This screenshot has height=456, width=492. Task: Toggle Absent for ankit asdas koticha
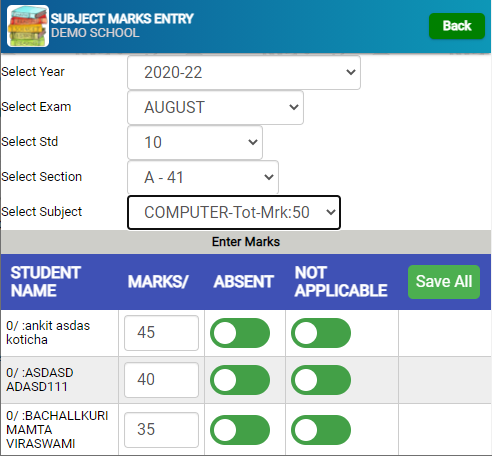pos(240,333)
